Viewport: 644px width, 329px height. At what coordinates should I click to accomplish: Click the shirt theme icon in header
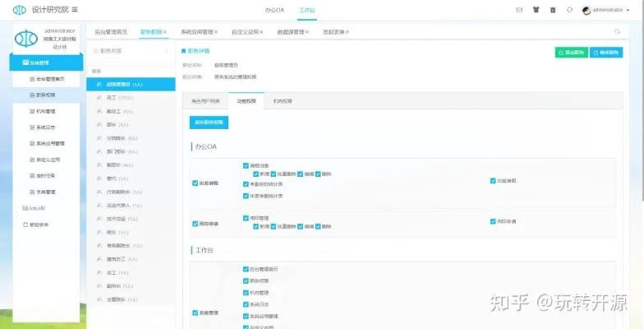(536, 10)
